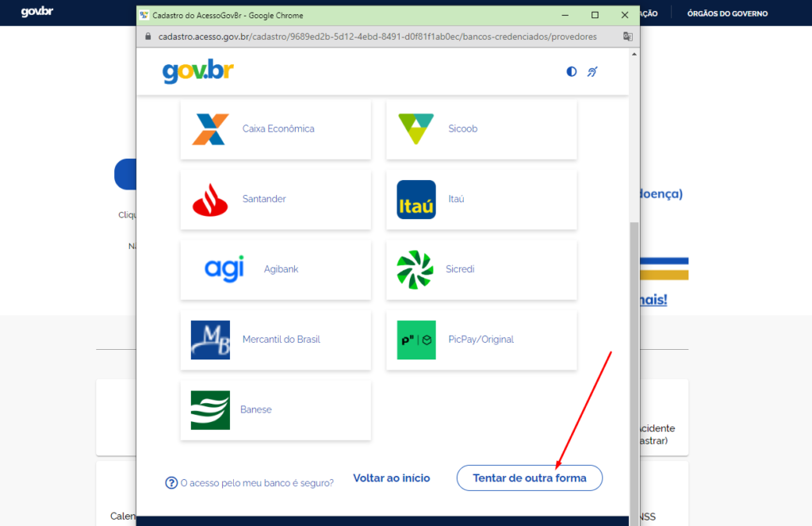Click the Chrome popup window favicon
The width and height of the screenshot is (812, 526).
(144, 15)
